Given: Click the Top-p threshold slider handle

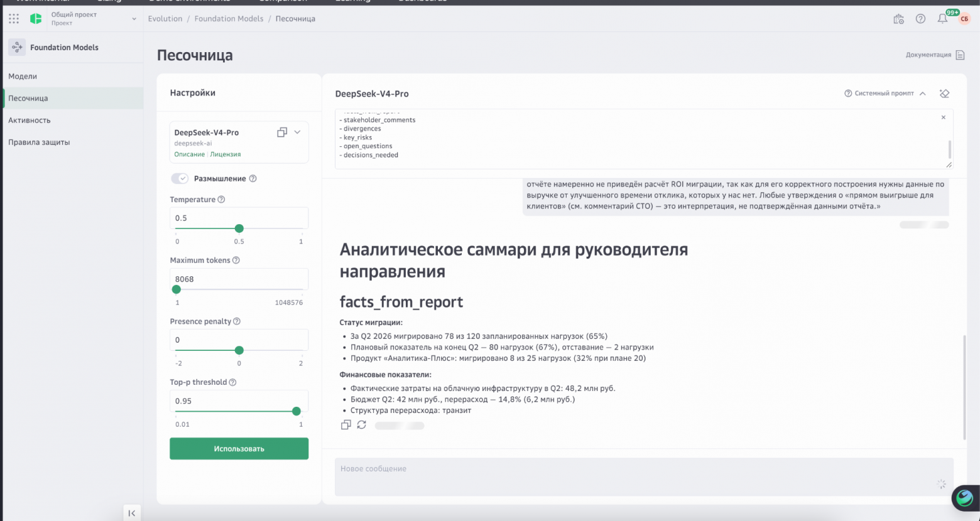Looking at the screenshot, I should click(x=296, y=411).
